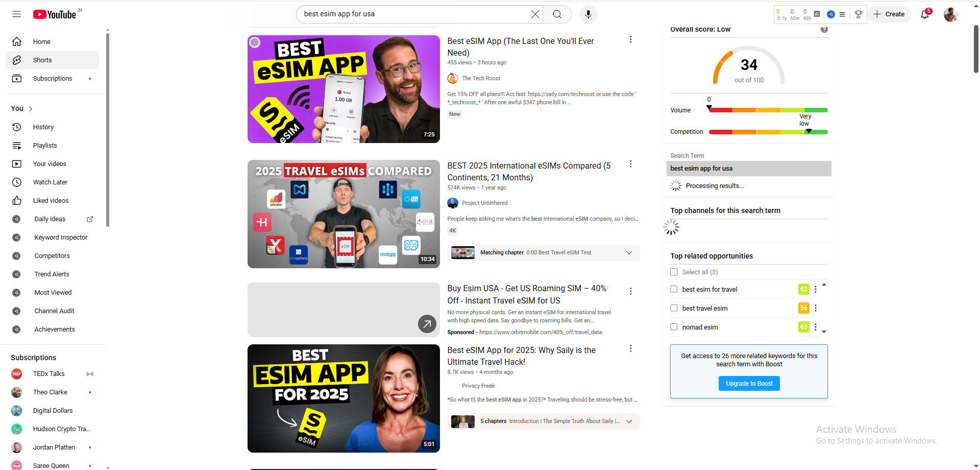Open the YouTube guide hamburger menu

(x=17, y=14)
